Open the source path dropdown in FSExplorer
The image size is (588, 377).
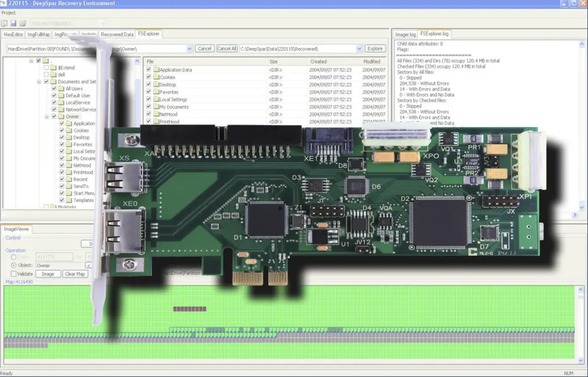point(190,48)
